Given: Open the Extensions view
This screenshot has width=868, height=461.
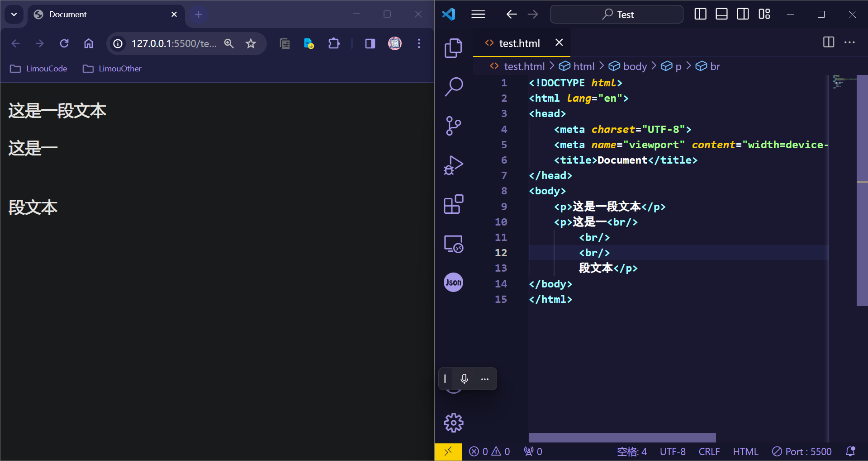Looking at the screenshot, I should click(x=453, y=204).
